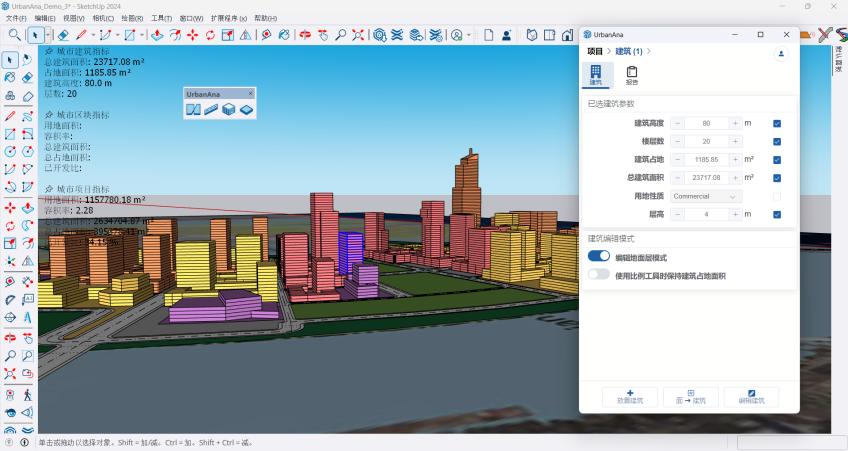Pick the Rectangle tool in left toolbar
The image size is (848, 451).
[10, 134]
